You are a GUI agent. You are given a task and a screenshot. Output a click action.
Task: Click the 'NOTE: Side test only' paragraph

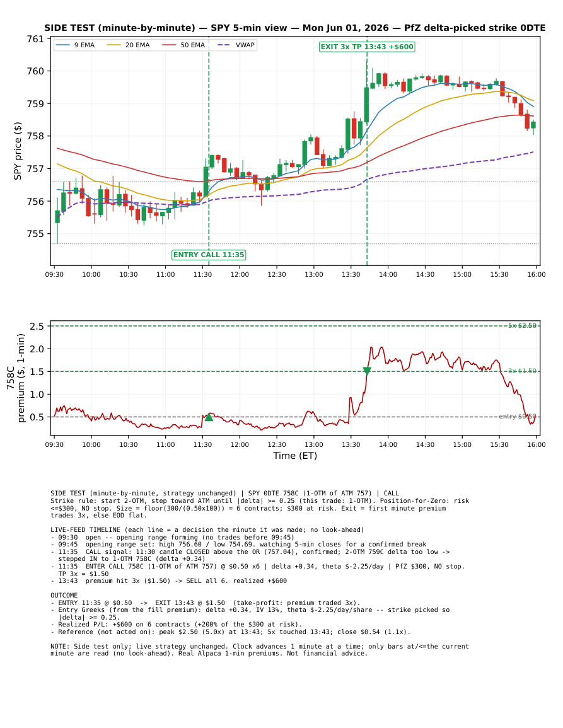coord(260,650)
